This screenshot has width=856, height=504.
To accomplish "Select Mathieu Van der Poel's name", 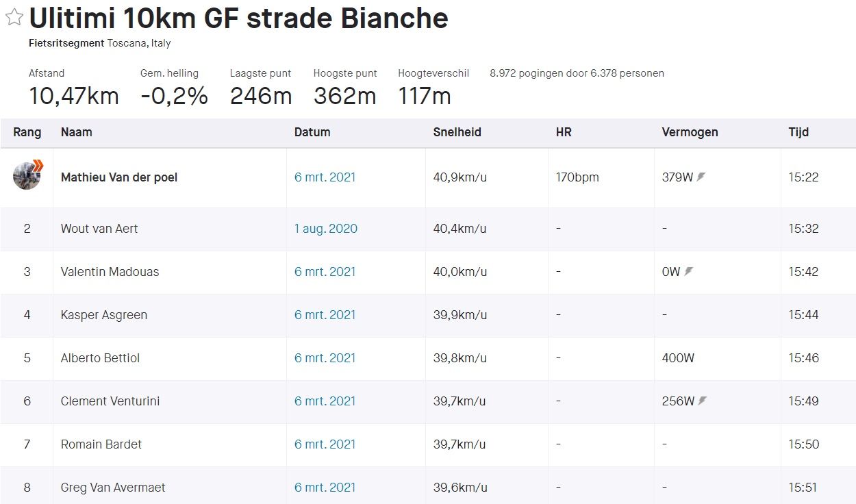I will pos(118,177).
